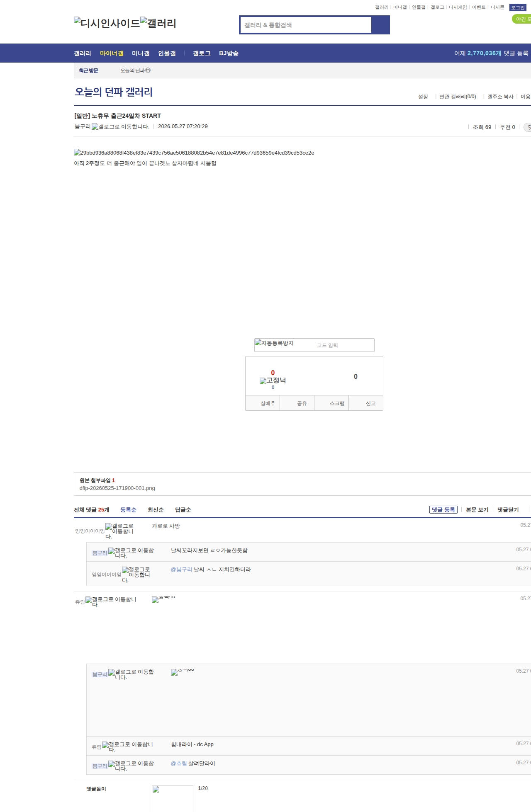Screen dimensions: 531x812
Task: Open the gallery 설정 link
Action: (423, 97)
